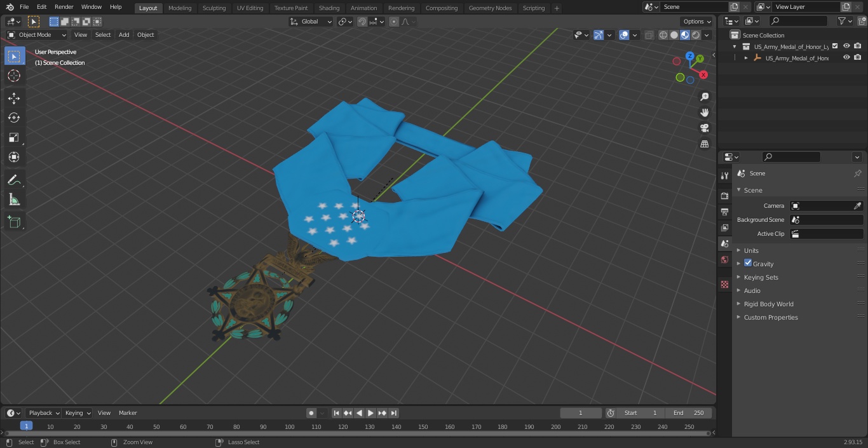
Task: Play the animation forward
Action: 371,413
